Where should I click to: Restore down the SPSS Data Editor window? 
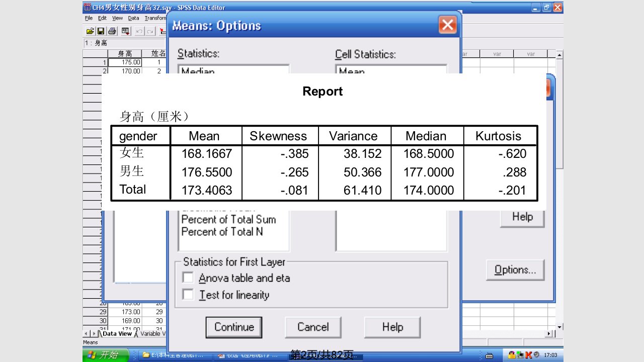(547, 8)
